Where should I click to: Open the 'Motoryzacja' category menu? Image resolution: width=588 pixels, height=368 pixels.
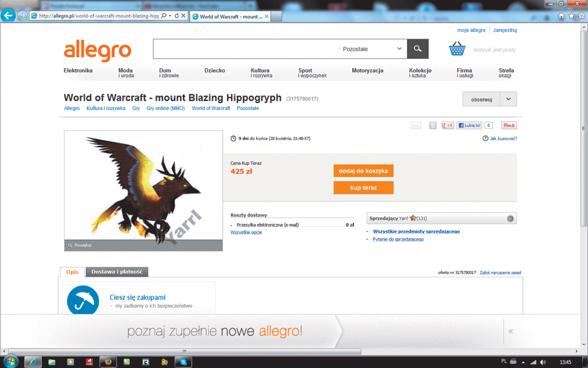pyautogui.click(x=367, y=71)
